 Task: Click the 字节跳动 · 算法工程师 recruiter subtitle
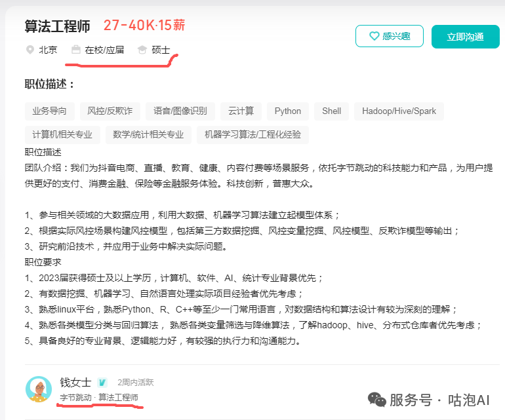[99, 398]
